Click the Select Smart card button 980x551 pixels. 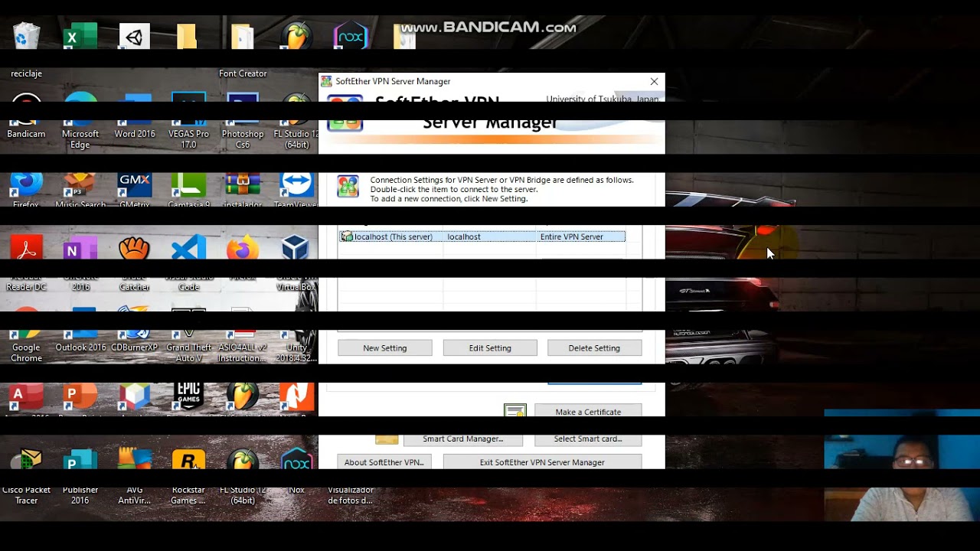588,439
